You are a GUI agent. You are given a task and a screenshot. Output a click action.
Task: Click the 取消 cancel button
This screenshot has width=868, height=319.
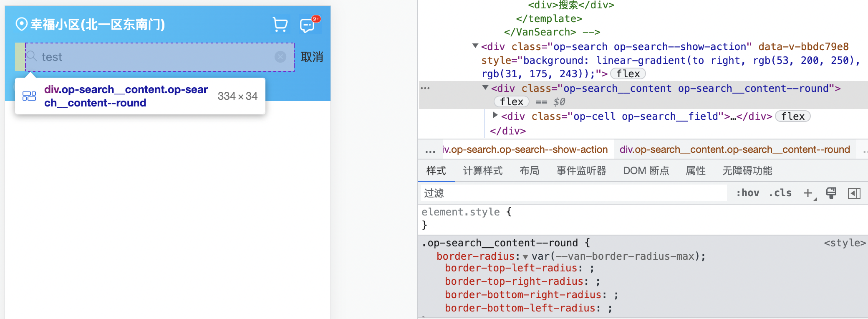[x=312, y=57]
